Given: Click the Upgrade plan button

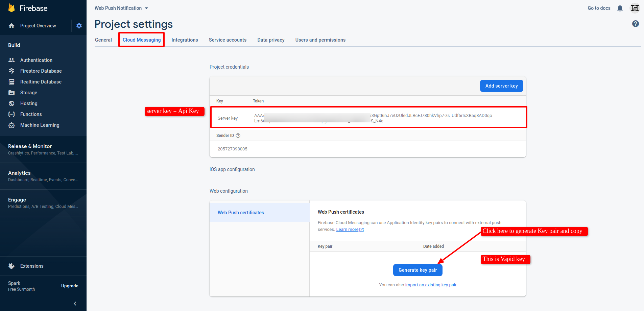Looking at the screenshot, I should [70, 286].
